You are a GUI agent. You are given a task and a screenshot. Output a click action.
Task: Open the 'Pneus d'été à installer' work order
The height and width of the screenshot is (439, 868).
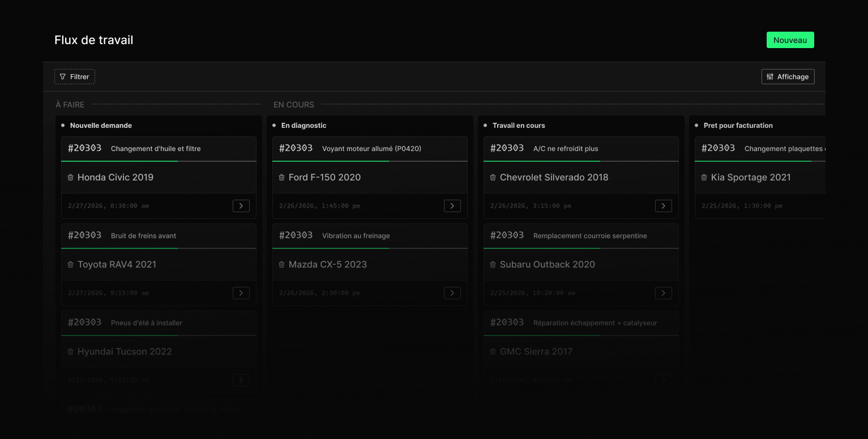tap(147, 323)
